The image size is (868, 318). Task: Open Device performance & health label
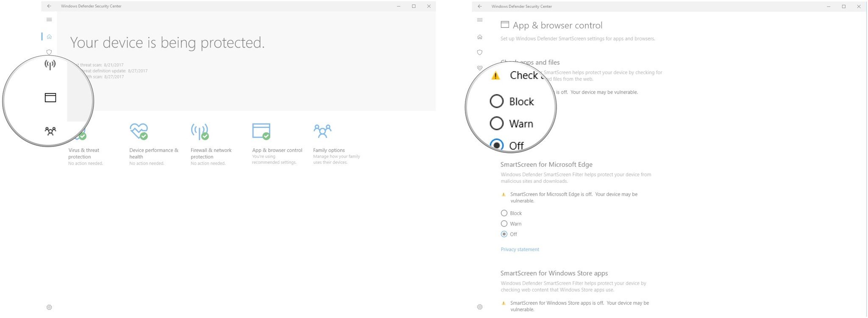pos(154,153)
